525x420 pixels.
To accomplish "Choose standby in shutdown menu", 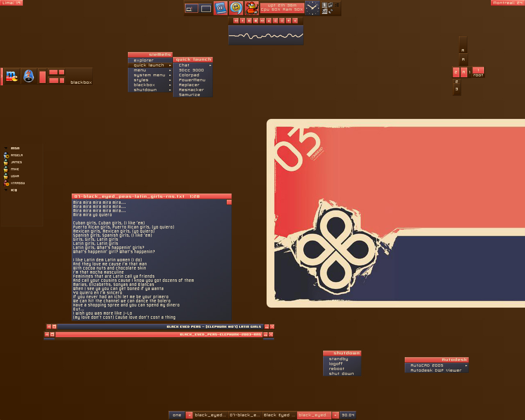I will click(x=342, y=359).
